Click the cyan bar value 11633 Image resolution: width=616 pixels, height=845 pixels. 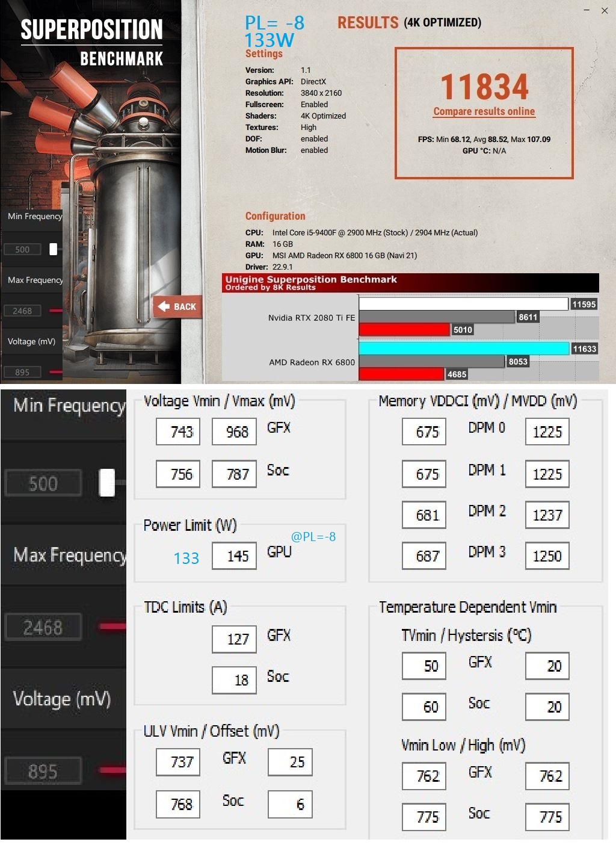(x=584, y=349)
